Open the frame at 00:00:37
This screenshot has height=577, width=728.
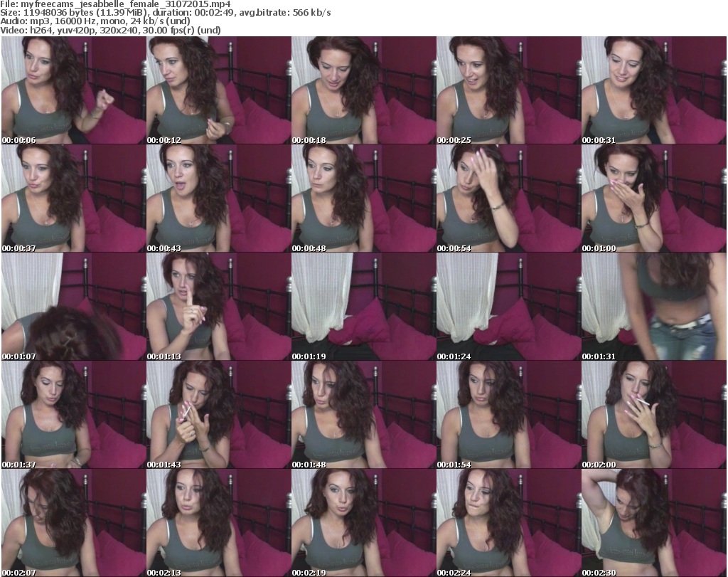coord(74,198)
